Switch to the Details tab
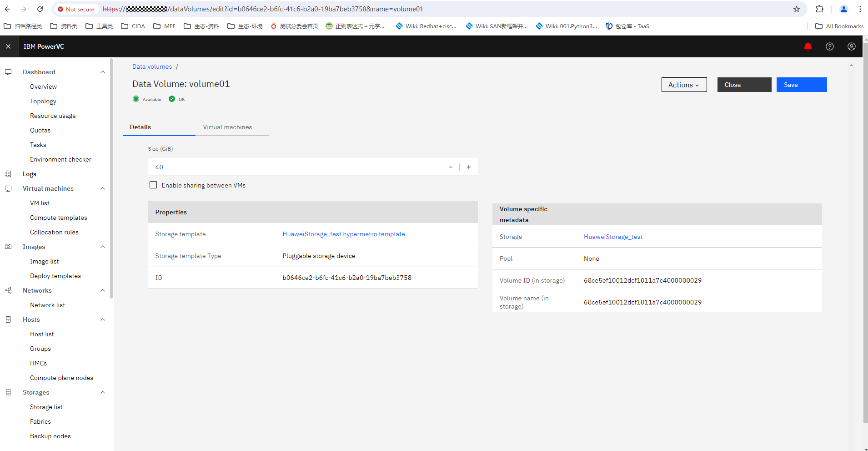 pos(159,127)
